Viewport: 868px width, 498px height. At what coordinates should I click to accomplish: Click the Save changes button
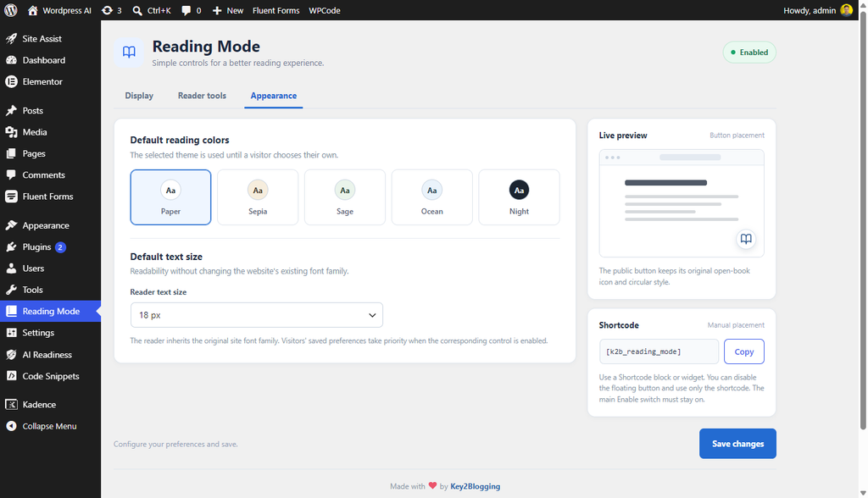coord(737,444)
